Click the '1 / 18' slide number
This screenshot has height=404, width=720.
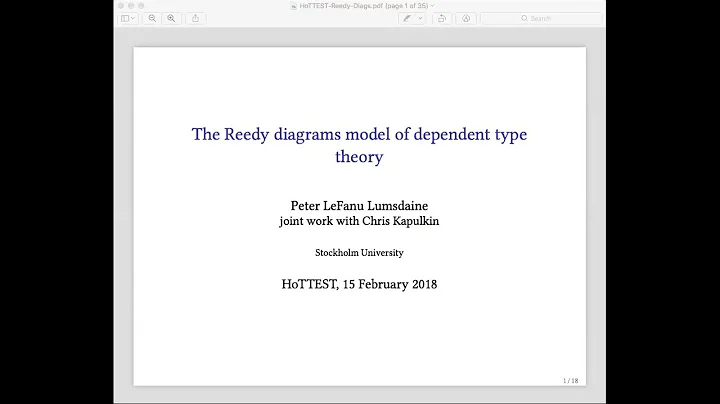click(570, 381)
